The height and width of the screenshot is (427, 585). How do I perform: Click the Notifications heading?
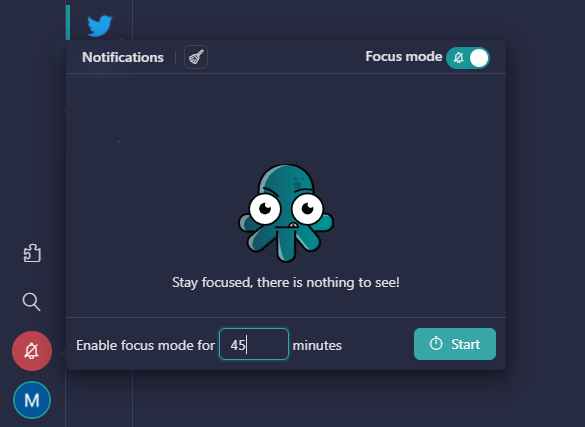123,57
